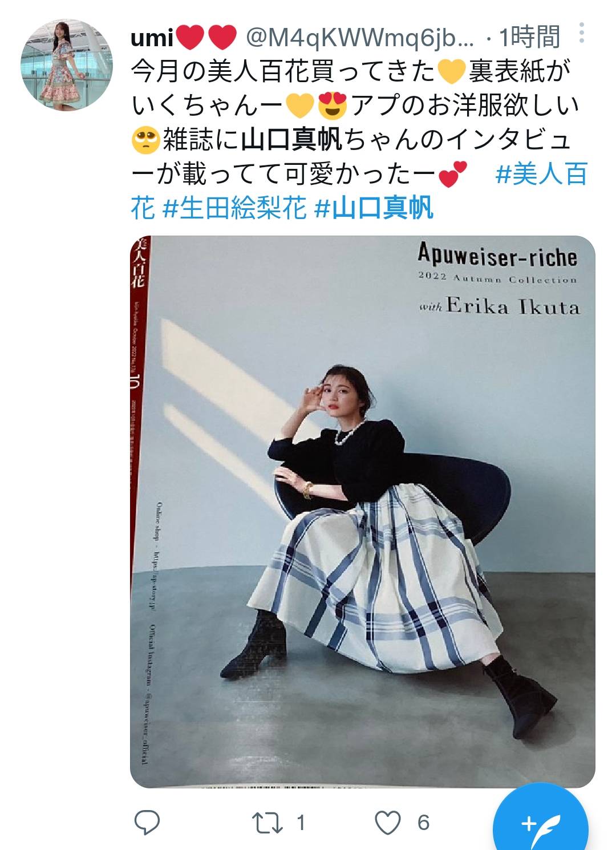Tap the reply speech bubble icon
This screenshot has width=616, height=850.
click(147, 822)
